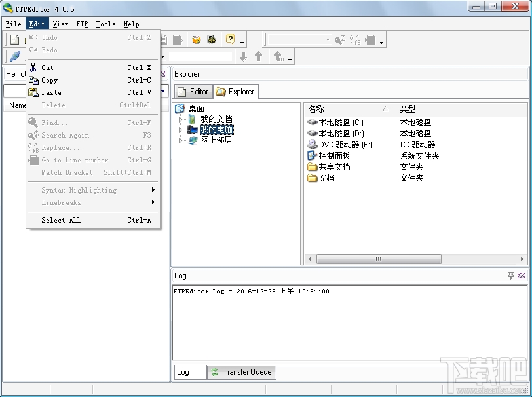
Task: Open the View menu
Action: (61, 24)
